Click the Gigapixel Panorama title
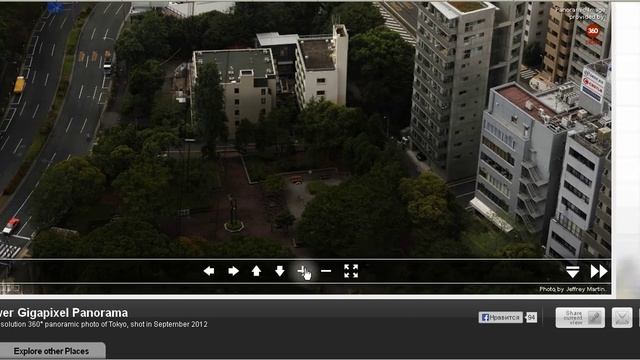Screen dimensions: 640x360 coord(64,313)
